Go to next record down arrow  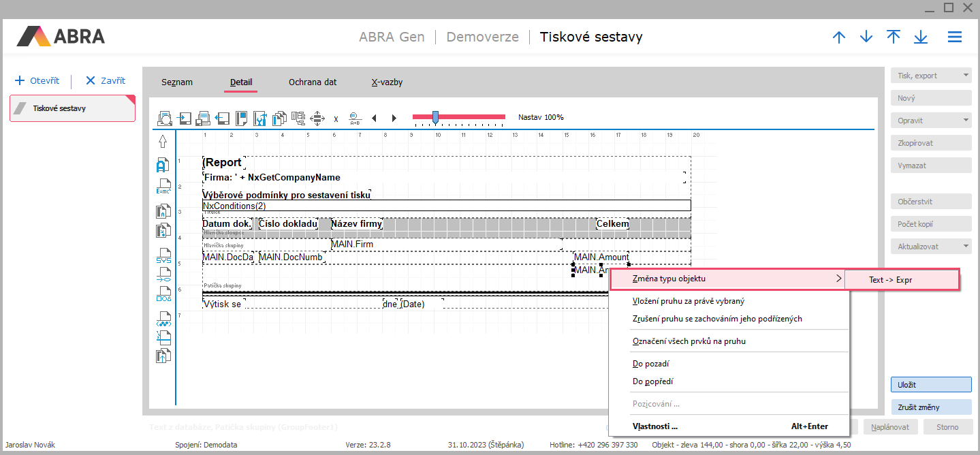(x=866, y=37)
